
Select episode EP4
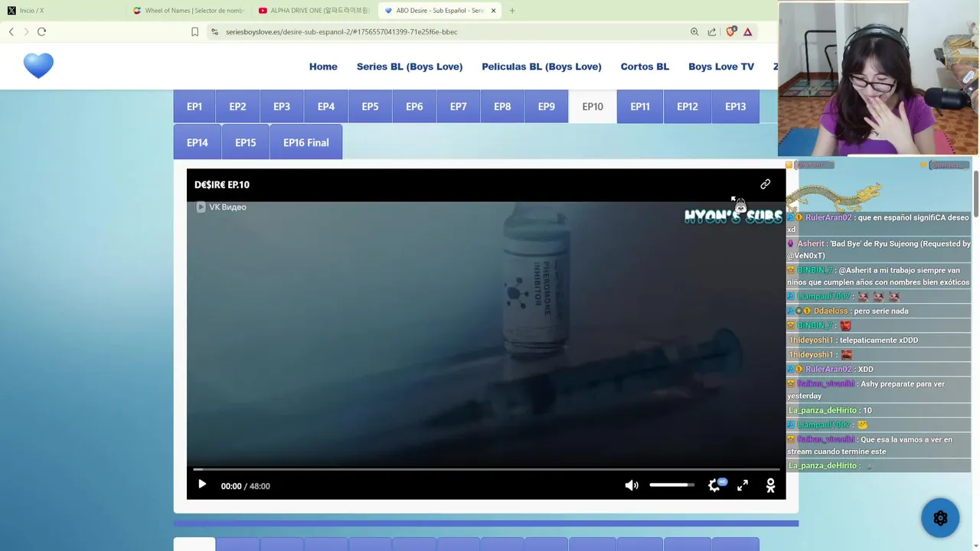(326, 106)
